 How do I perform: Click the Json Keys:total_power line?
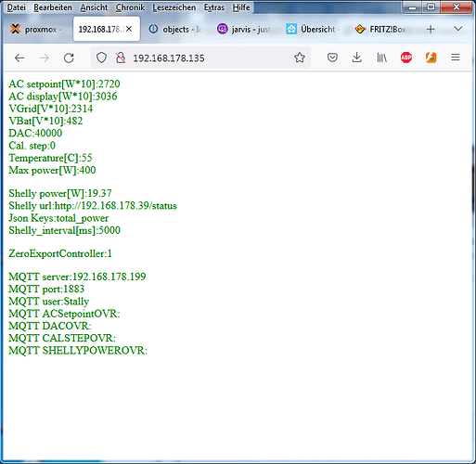(x=58, y=218)
